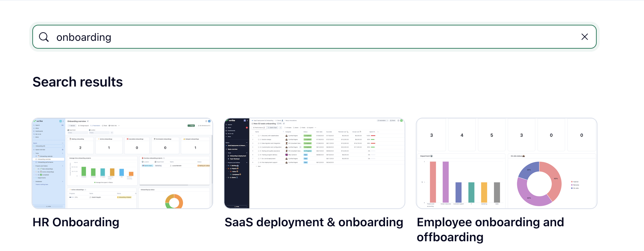Select the SaaS deployment & onboarding title

coord(314,222)
